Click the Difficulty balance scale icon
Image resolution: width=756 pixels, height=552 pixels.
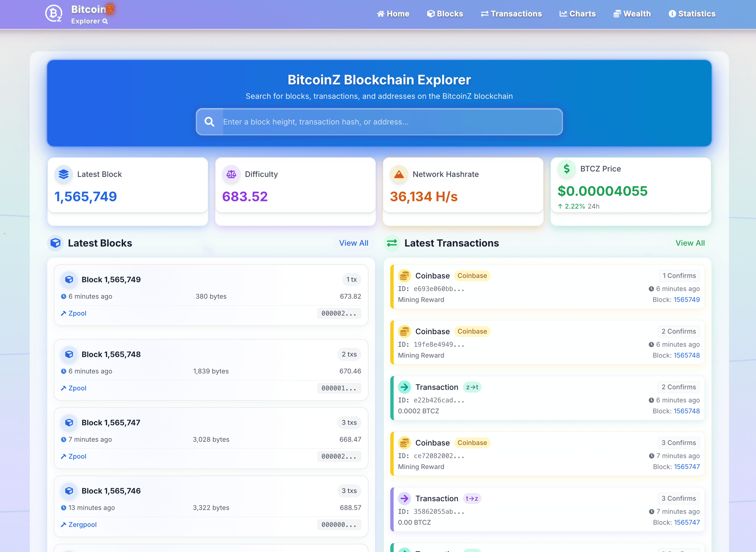click(x=231, y=174)
